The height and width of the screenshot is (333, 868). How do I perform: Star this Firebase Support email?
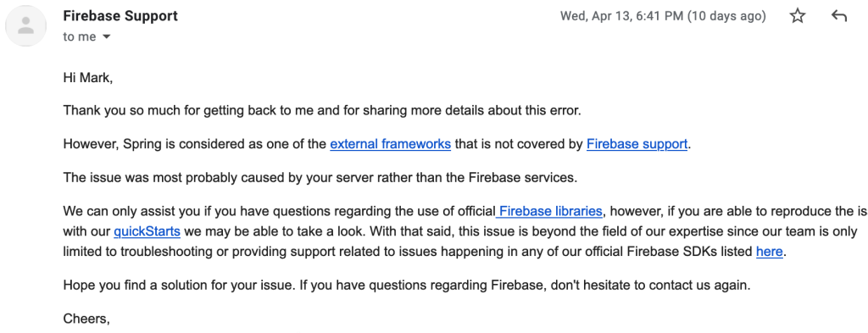pos(797,16)
